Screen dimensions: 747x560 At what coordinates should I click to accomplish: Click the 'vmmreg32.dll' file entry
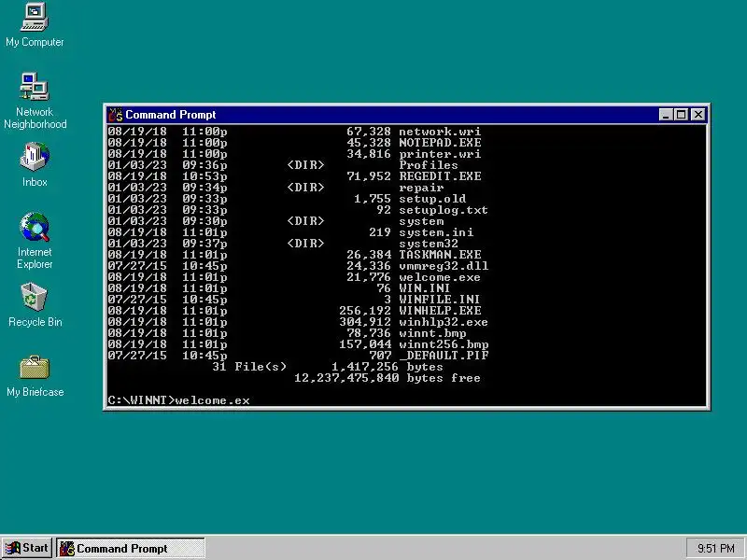(x=443, y=266)
